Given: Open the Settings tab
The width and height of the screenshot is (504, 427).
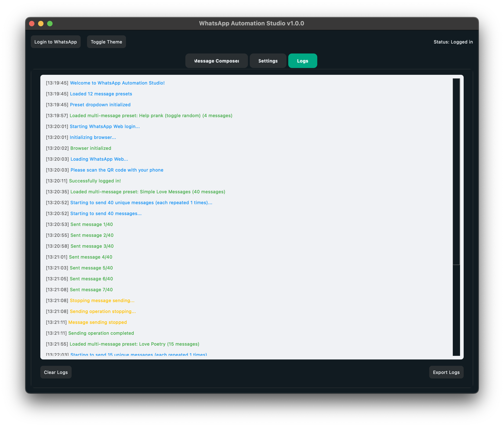Looking at the screenshot, I should click(268, 61).
